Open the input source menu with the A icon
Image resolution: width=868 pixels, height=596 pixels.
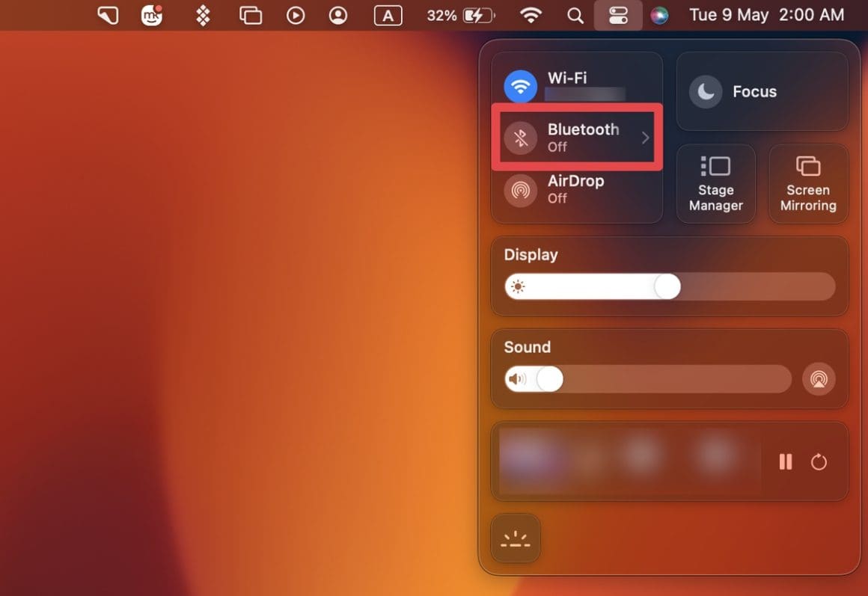(x=388, y=15)
